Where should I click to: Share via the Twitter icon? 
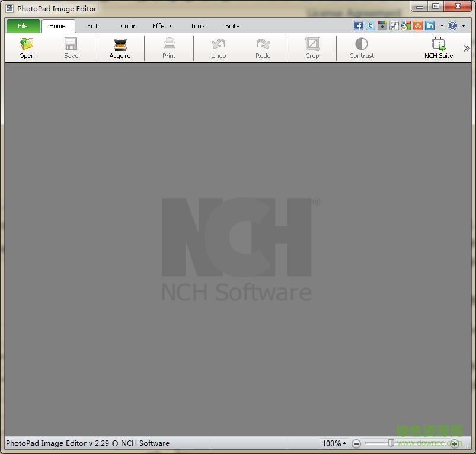point(370,25)
